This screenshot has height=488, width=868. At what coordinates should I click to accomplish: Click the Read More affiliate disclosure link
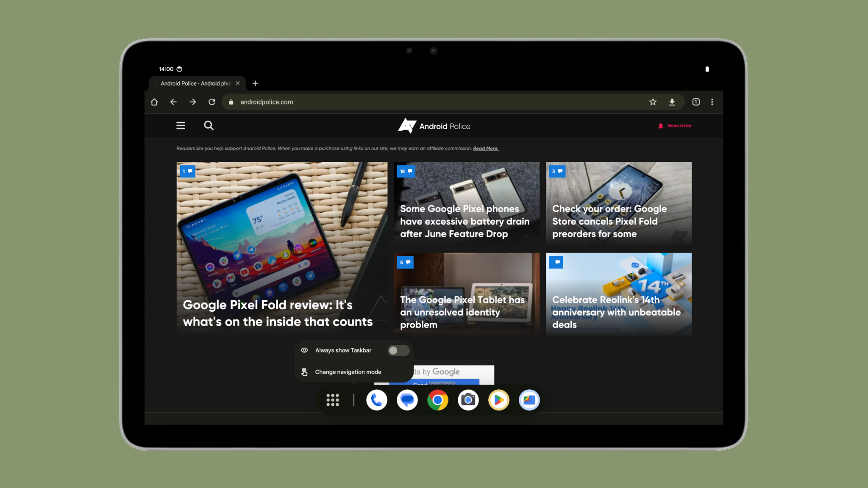tap(486, 148)
